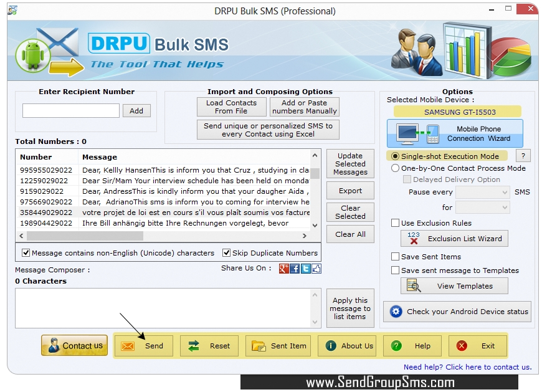Click the Android robot logo in banner
The height and width of the screenshot is (392, 542).
pos(33,55)
